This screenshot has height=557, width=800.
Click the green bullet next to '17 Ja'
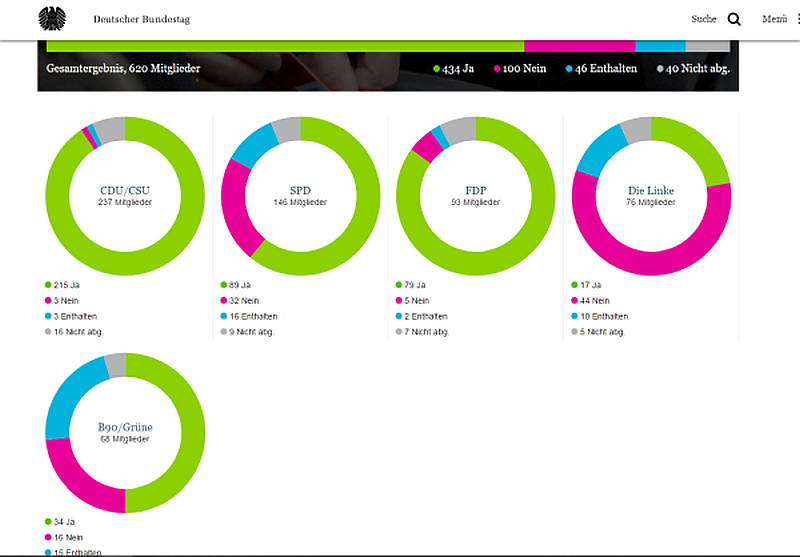[574, 285]
